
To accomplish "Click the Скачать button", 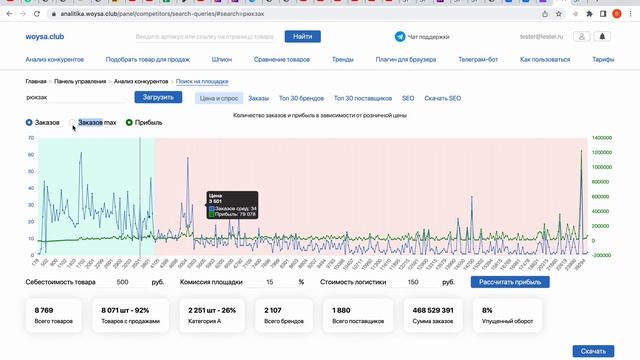I will coord(593,351).
